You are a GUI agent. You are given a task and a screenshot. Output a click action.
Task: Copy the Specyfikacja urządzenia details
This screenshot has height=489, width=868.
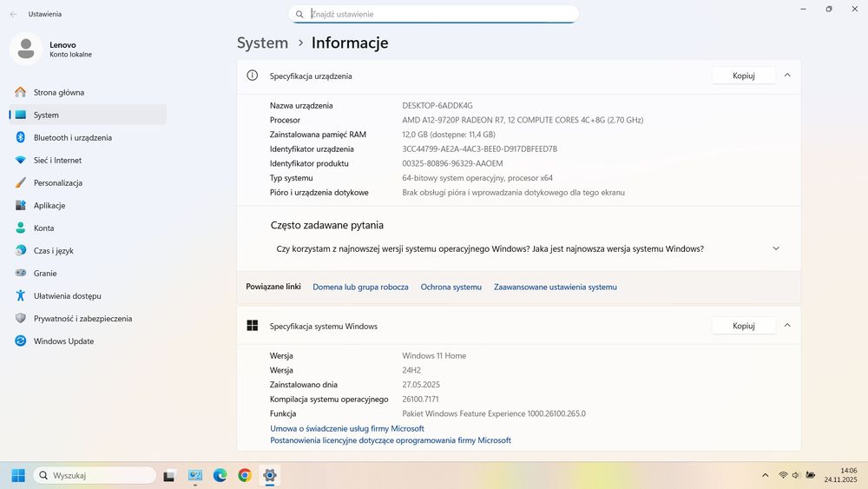(x=744, y=76)
